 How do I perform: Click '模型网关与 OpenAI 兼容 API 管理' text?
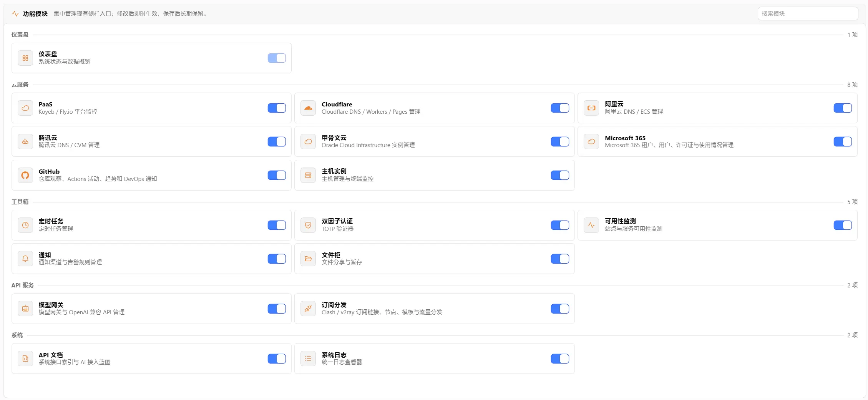tap(81, 312)
